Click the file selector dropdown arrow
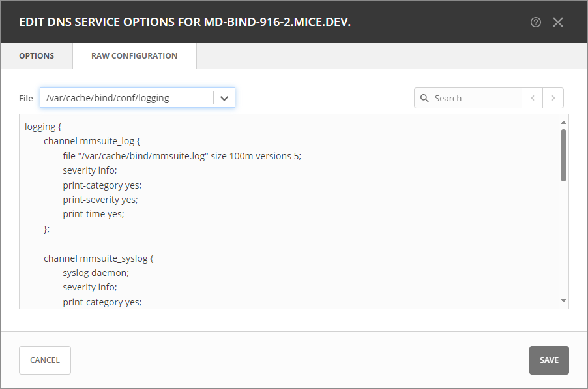Image resolution: width=588 pixels, height=389 pixels. [x=224, y=97]
